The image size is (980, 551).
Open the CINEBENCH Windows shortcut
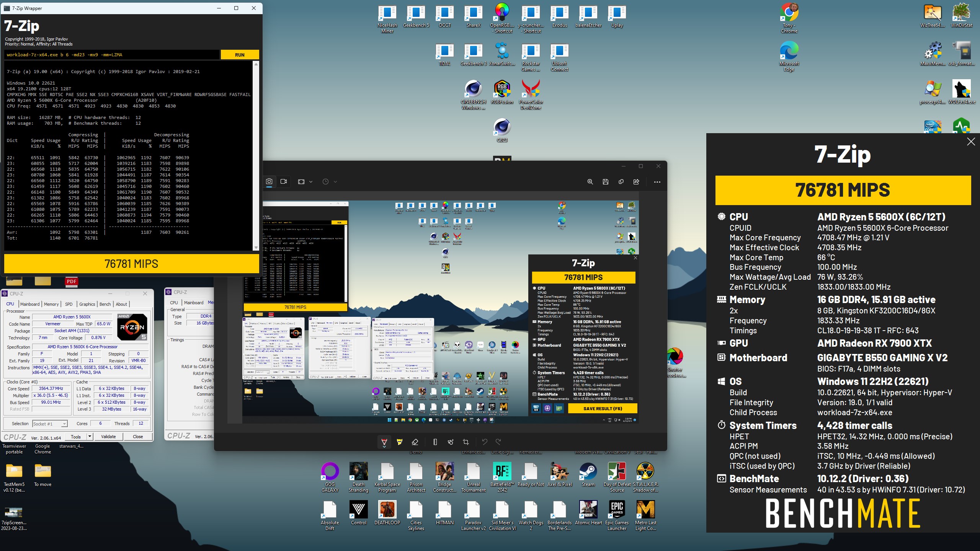[473, 95]
